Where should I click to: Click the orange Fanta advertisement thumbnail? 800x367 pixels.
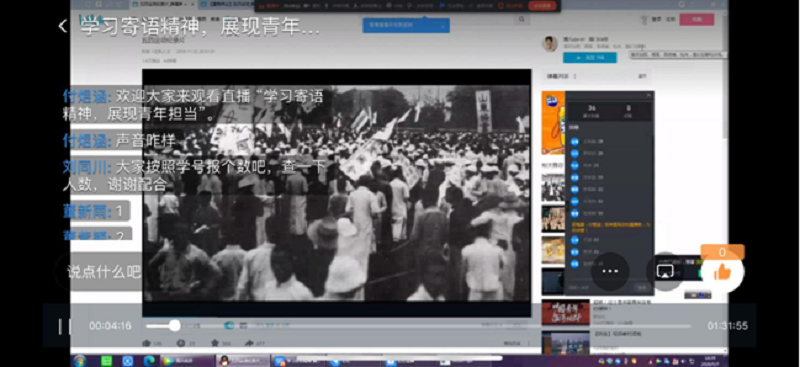point(553,123)
